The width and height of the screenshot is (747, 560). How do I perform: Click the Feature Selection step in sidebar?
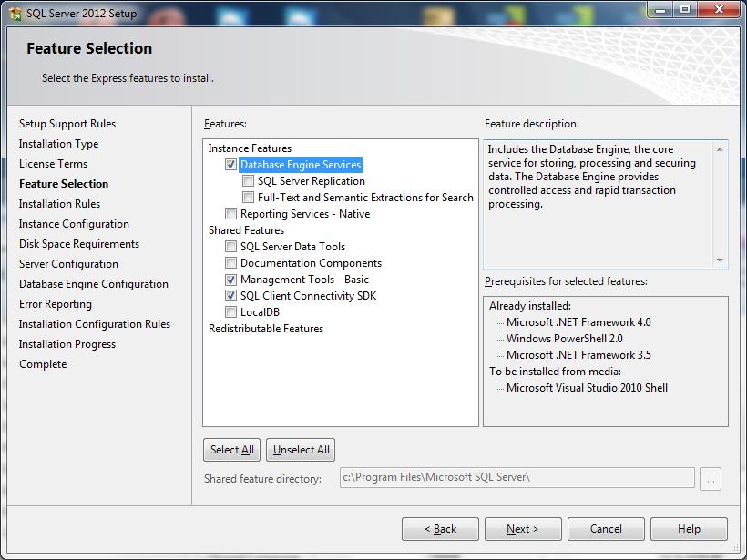click(x=64, y=184)
